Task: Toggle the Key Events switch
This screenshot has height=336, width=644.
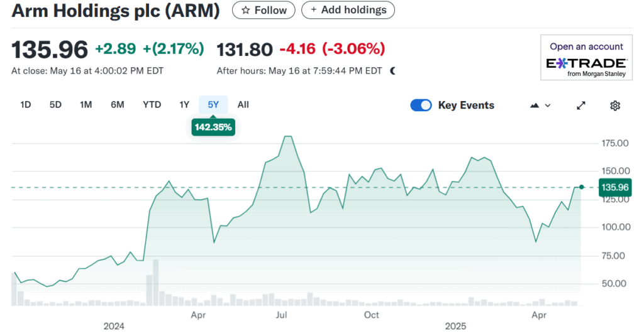Action: tap(421, 106)
